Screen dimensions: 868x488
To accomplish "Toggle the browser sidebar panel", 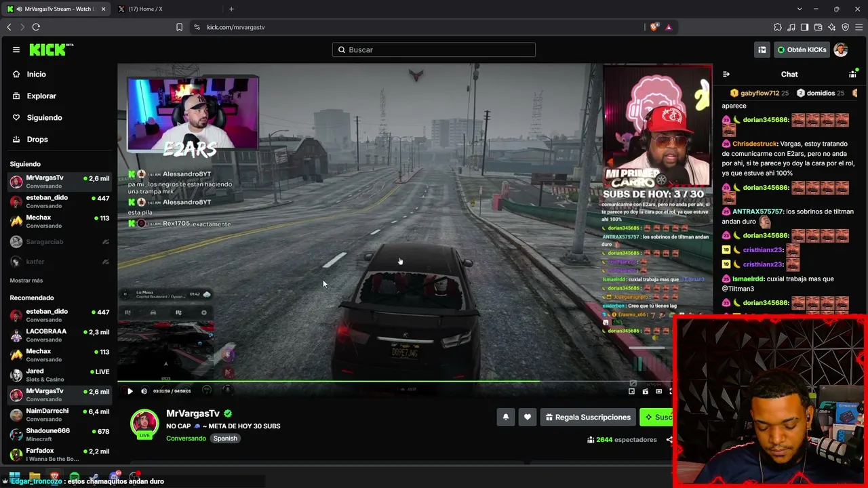I will coord(804,27).
